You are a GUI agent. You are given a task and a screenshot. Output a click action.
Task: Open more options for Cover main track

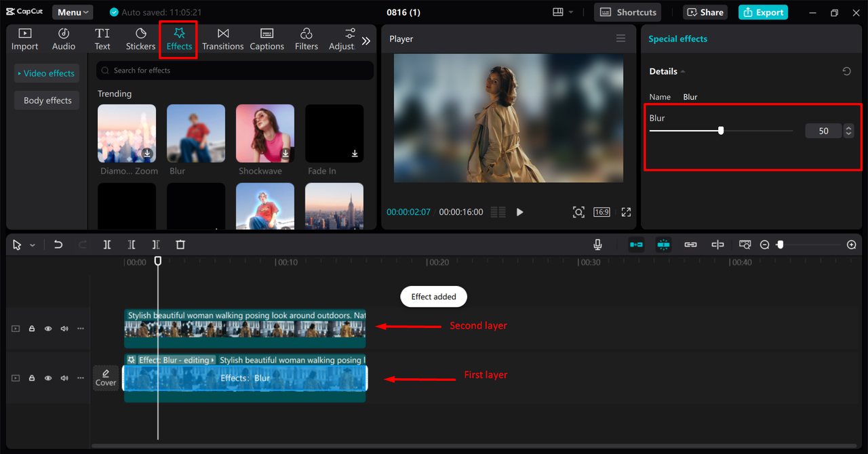[81, 378]
